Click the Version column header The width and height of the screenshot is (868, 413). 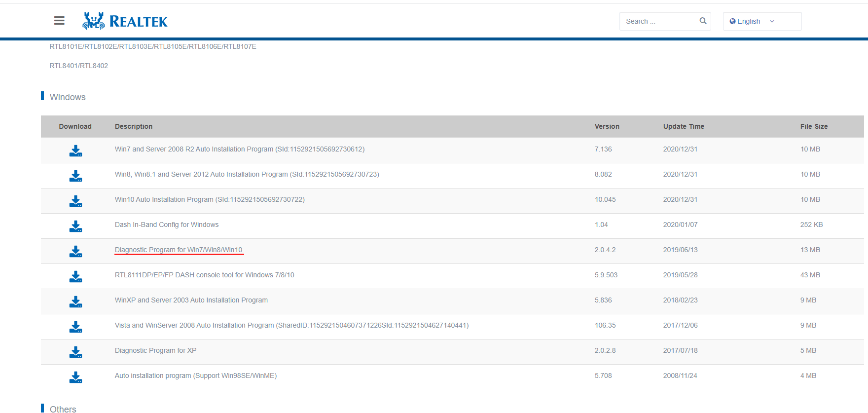tap(607, 126)
